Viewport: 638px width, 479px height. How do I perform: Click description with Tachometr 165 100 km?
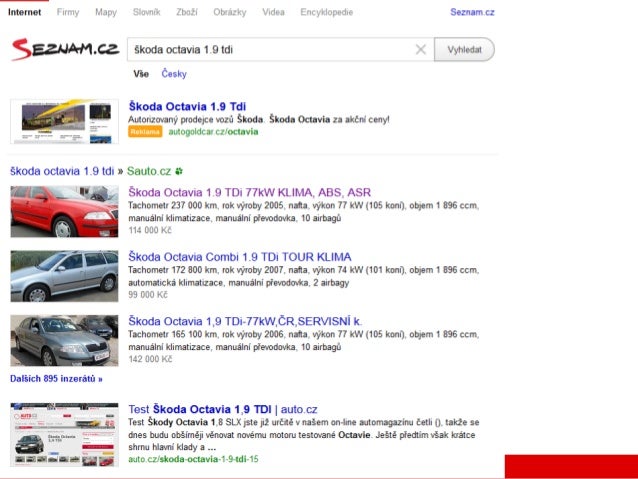click(x=304, y=341)
